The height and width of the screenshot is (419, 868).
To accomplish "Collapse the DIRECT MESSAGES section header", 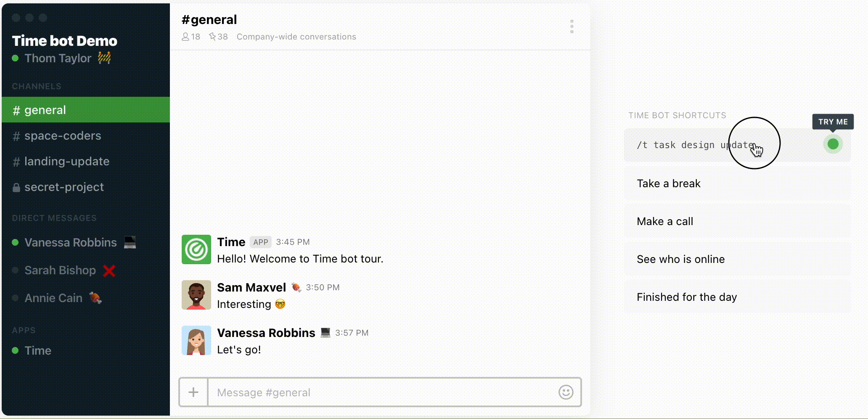I will point(54,218).
